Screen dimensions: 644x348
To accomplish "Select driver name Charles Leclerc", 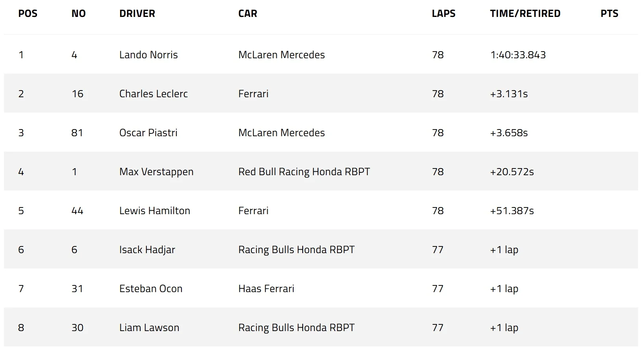I will pos(153,94).
